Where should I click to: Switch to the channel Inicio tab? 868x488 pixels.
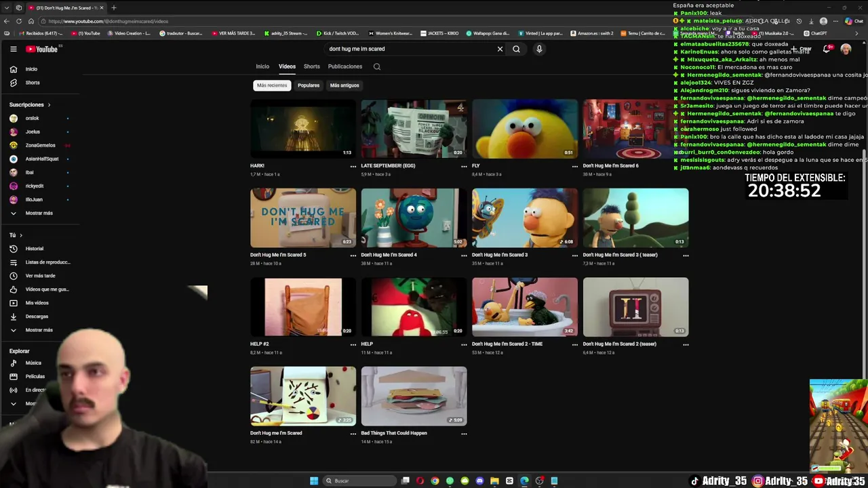pos(262,66)
